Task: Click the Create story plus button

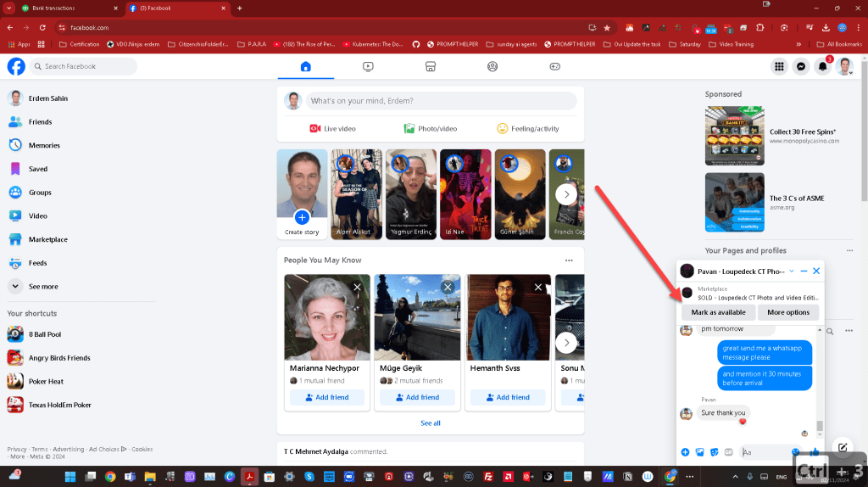Action: [x=302, y=217]
